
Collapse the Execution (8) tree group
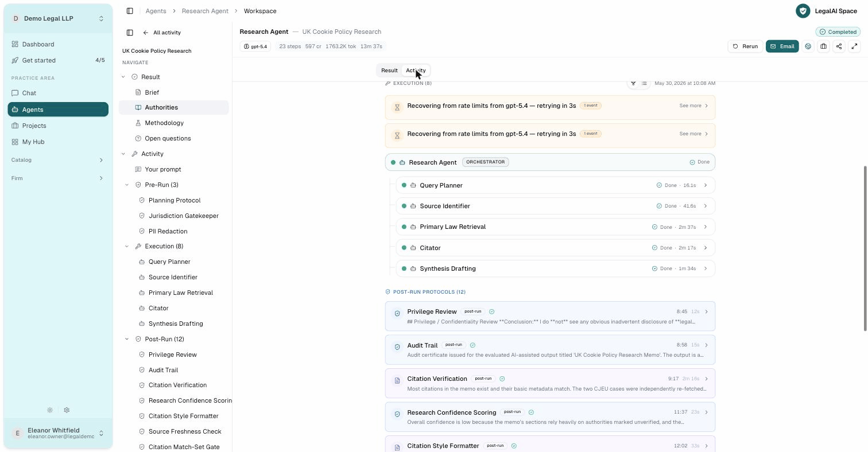coord(127,246)
